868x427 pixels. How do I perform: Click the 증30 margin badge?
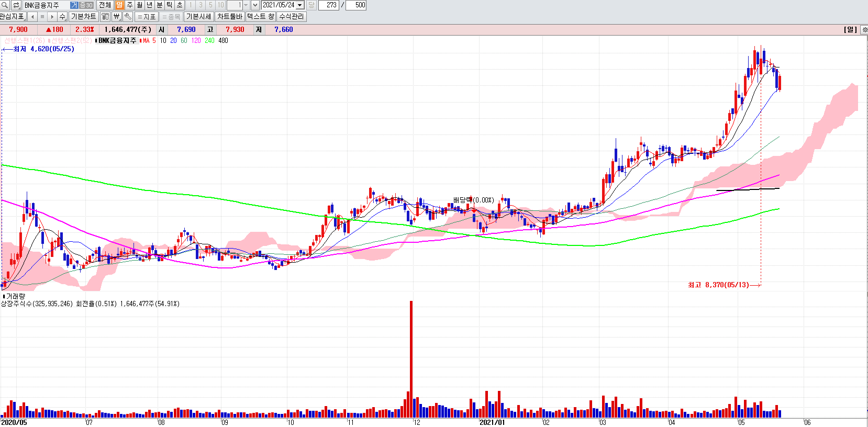[x=86, y=5]
